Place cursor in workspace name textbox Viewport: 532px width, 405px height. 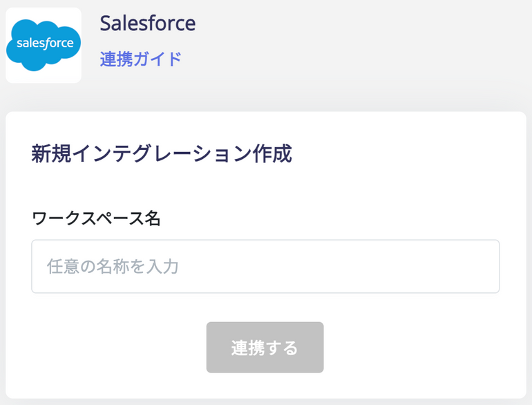265,267
